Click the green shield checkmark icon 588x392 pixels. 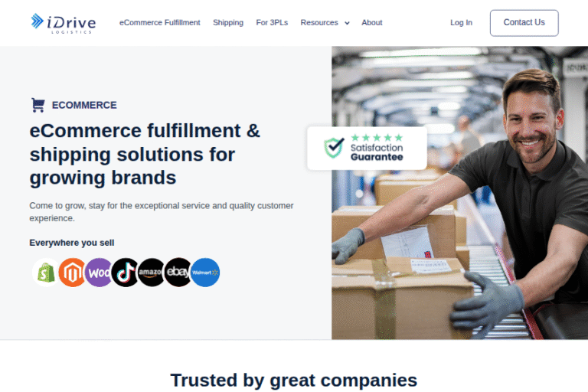point(334,148)
